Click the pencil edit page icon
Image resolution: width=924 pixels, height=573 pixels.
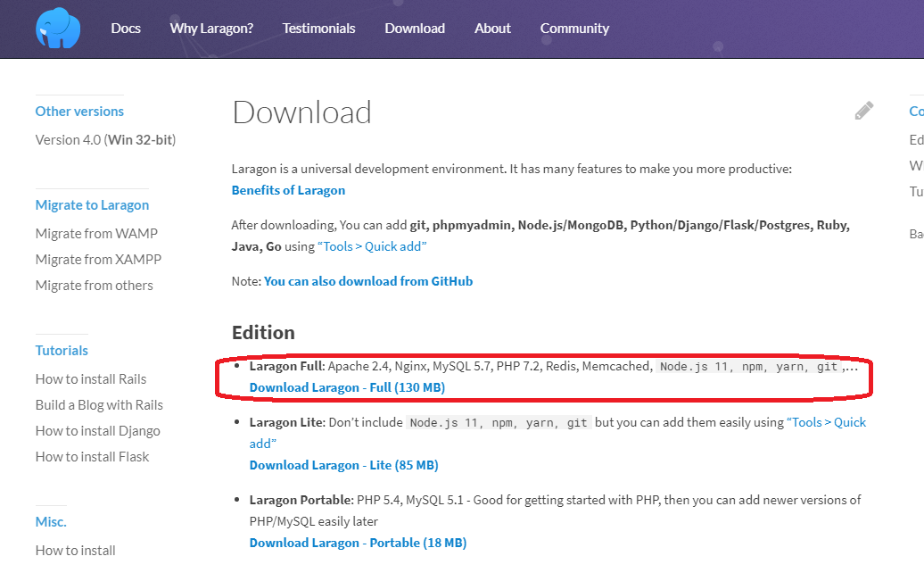click(863, 111)
